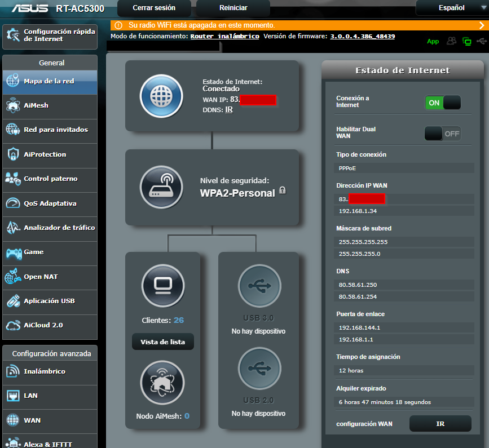Click the Clients computer monitor icon
The width and height of the screenshot is (489, 448).
coord(162,285)
